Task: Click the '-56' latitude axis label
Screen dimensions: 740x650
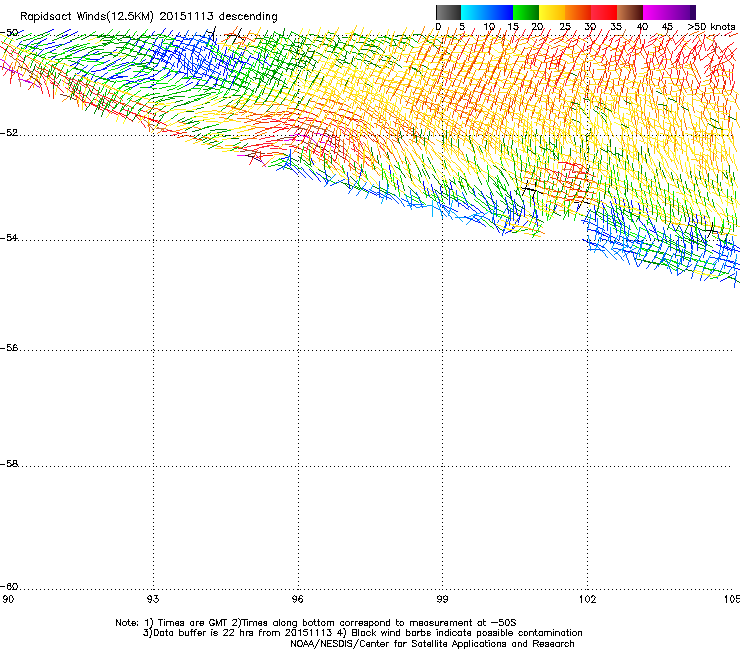Action: click(x=9, y=348)
